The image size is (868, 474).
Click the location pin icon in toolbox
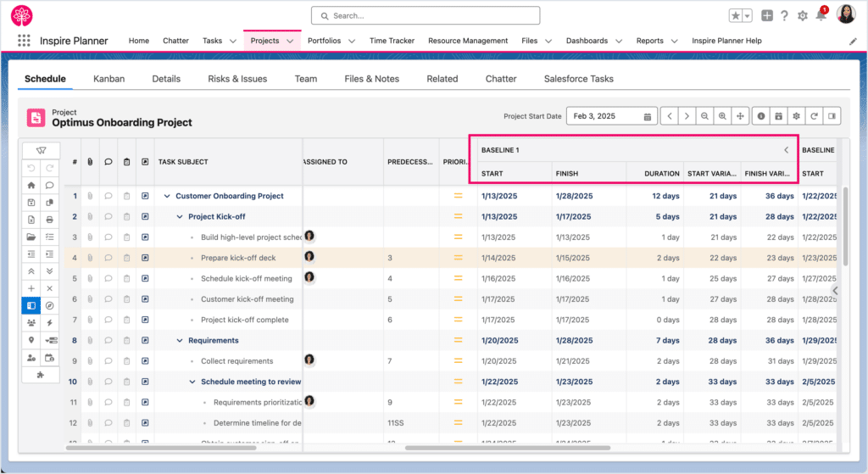31,340
